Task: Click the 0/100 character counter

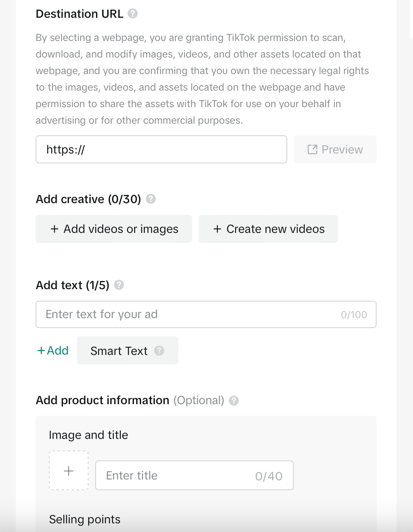Action: click(354, 315)
